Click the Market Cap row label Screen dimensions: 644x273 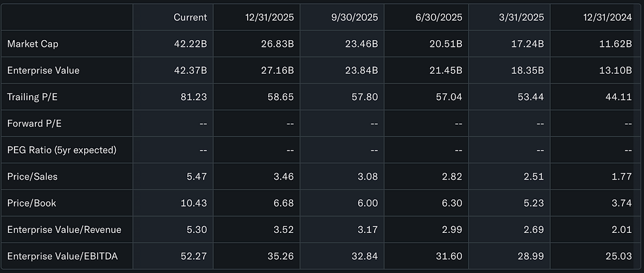[32, 44]
